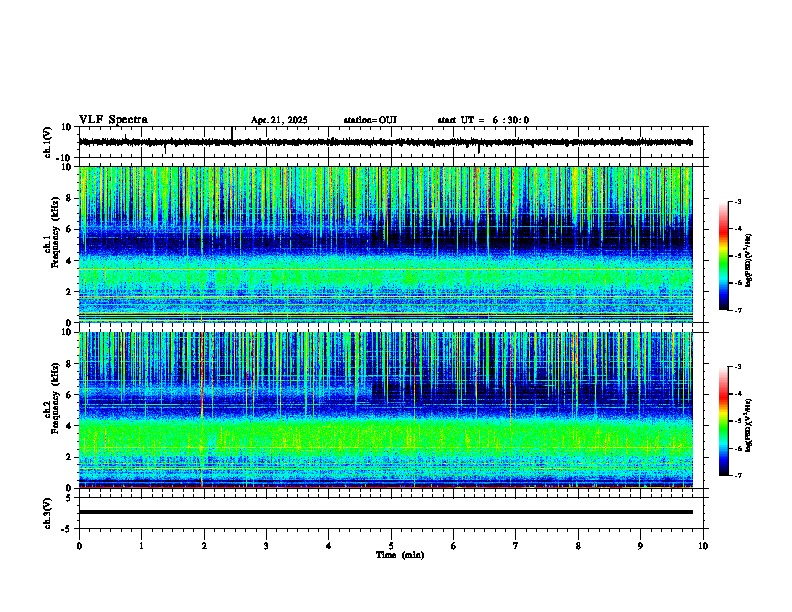Click the date "Apr. 21, 2025"
The height and width of the screenshot is (612, 792).
tap(279, 120)
